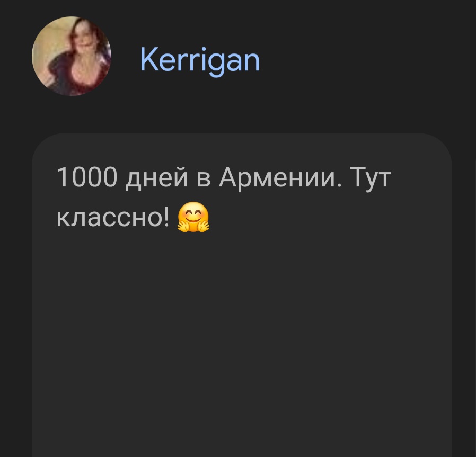The width and height of the screenshot is (476, 457).
Task: Open the Kerrigan username link
Action: point(200,61)
